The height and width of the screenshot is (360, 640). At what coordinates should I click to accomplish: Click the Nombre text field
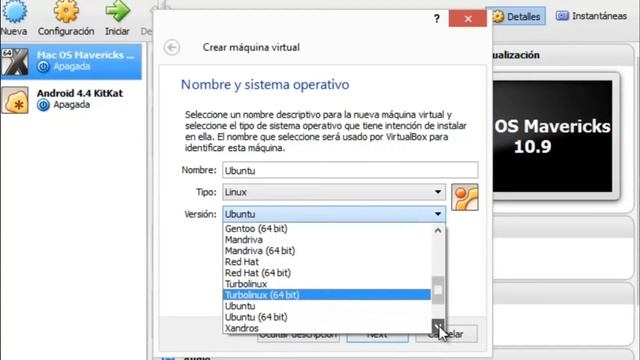(x=350, y=170)
